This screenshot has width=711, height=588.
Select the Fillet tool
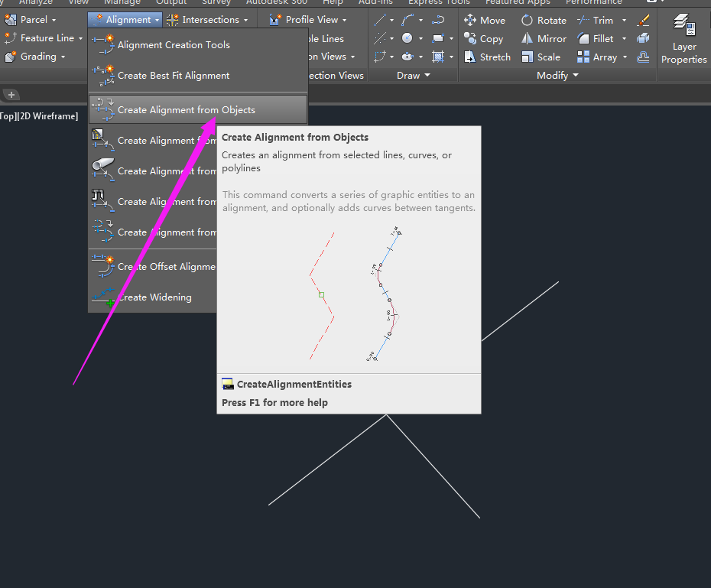coord(601,38)
